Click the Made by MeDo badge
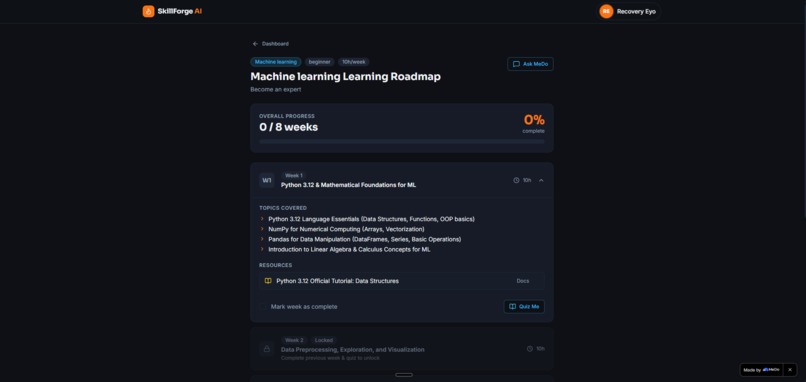 click(761, 370)
